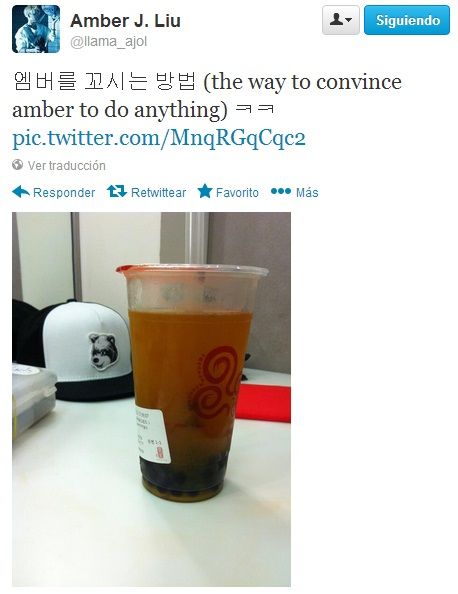Image resolution: width=458 pixels, height=594 pixels.
Task: Click the three-dots Más icon
Action: pyautogui.click(x=281, y=191)
